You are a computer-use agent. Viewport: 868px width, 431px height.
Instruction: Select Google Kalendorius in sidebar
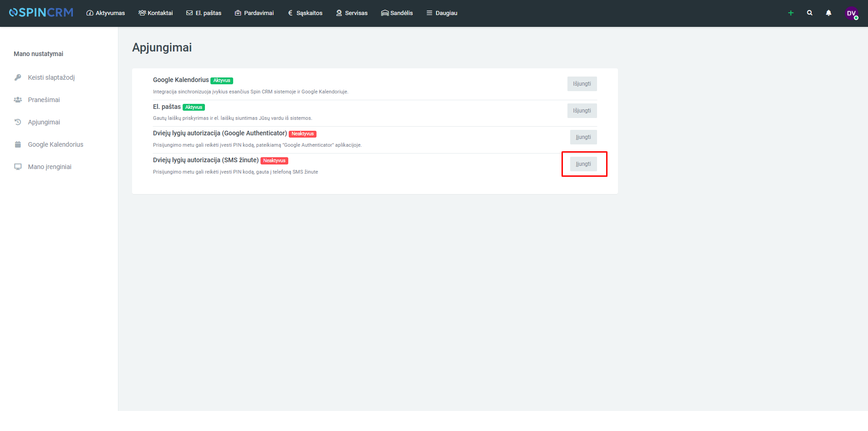(x=56, y=144)
